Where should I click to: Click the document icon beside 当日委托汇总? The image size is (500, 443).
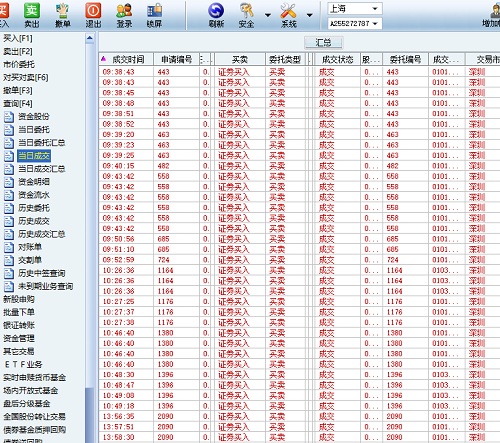9,143
